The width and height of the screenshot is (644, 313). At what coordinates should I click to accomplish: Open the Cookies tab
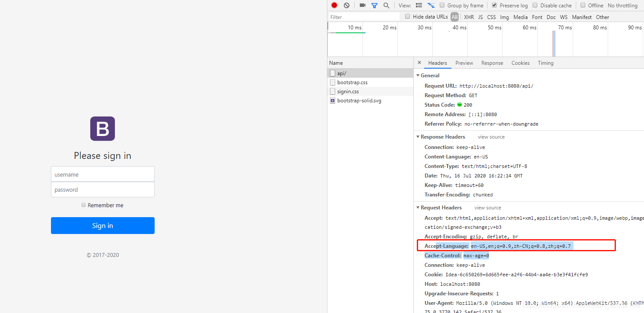520,63
